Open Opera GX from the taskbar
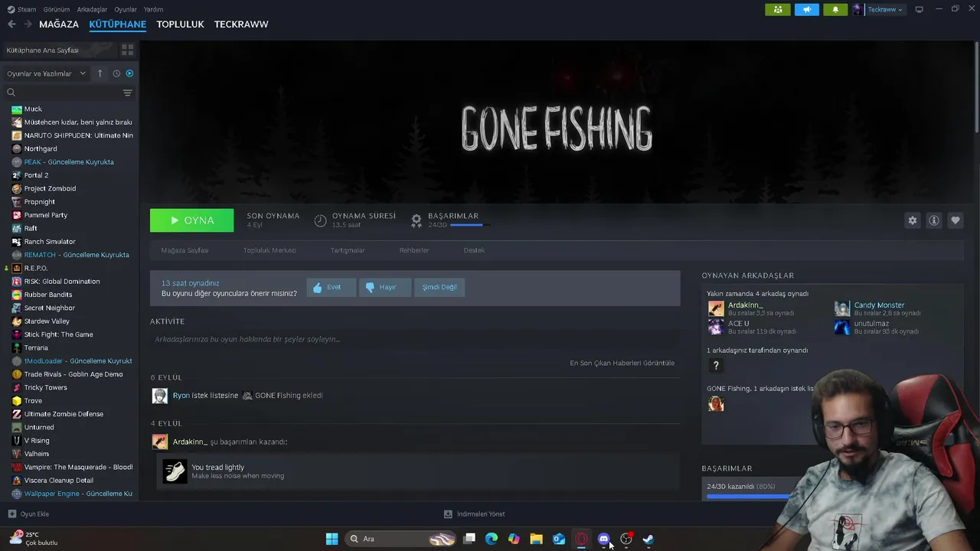The width and height of the screenshot is (980, 551). point(581,539)
